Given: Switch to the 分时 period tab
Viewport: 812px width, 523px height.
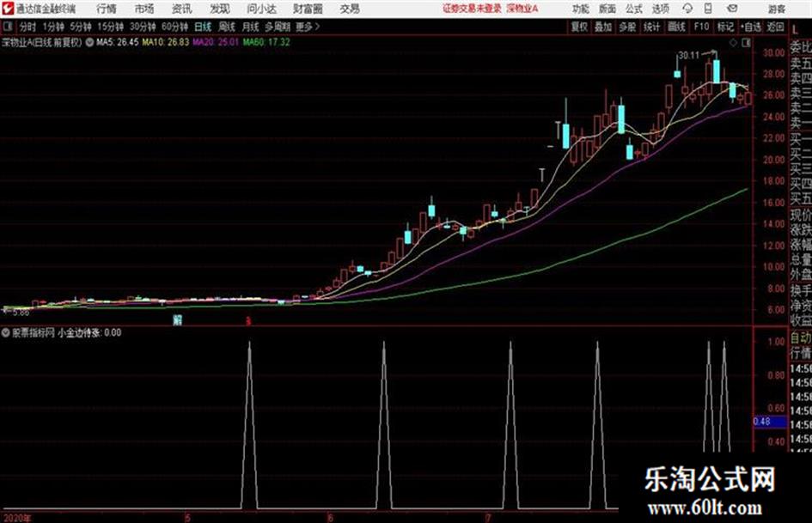Looking at the screenshot, I should [28, 27].
